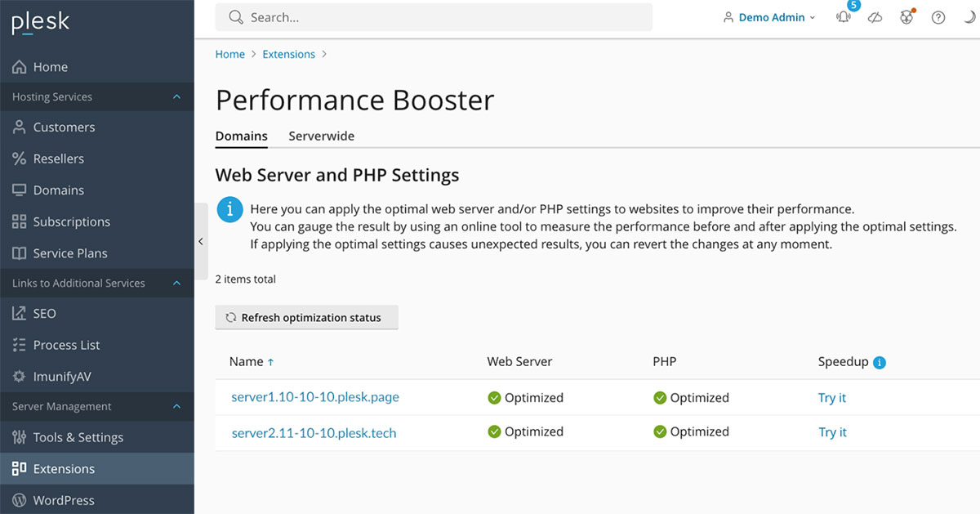Click Web Server Optimized status for server1
Screen dimensions: 980x514
(x=525, y=398)
